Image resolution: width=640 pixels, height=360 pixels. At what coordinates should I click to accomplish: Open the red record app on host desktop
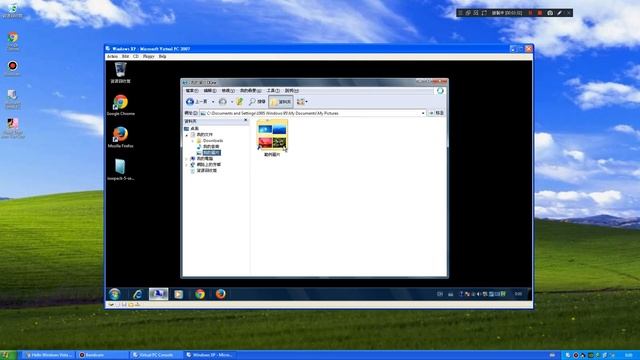[x=13, y=68]
